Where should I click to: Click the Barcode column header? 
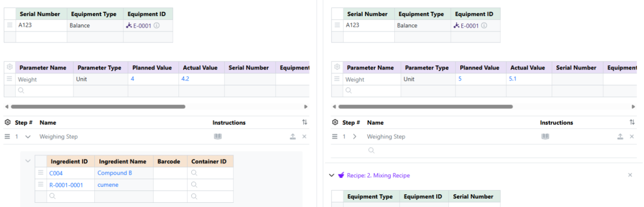[170, 161]
